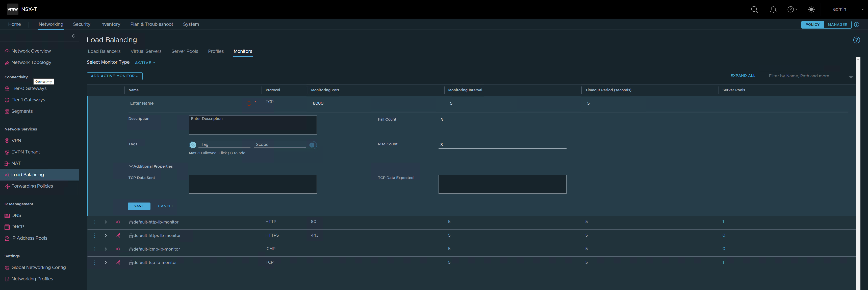868x290 pixels.
Task: Open IP Address Pools in sidebar
Action: click(x=29, y=238)
